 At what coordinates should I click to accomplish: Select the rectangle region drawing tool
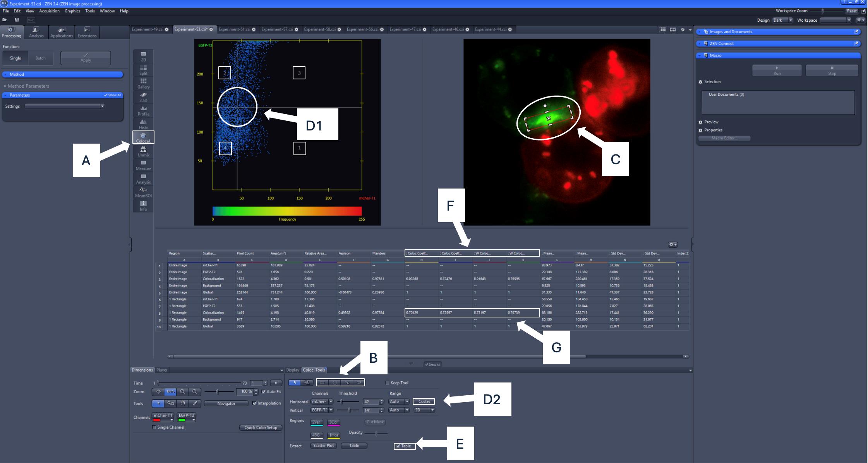[322, 382]
